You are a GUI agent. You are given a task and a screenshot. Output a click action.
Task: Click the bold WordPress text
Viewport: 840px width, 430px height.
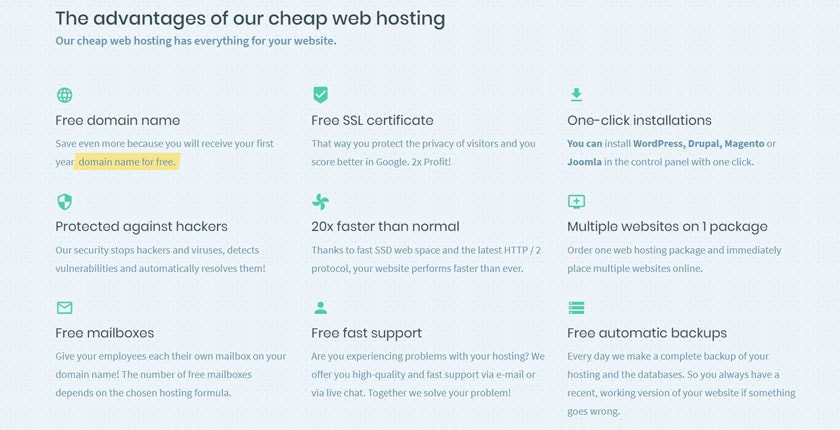658,144
